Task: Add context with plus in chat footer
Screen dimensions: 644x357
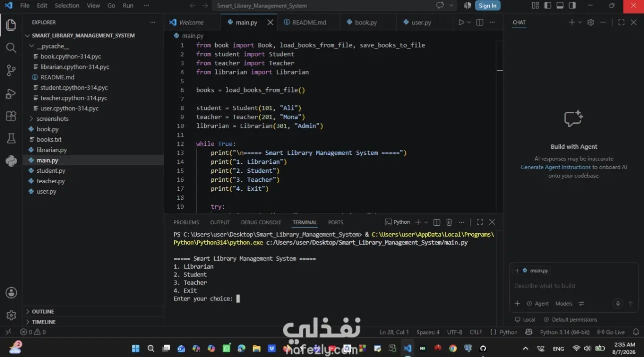Action: pyautogui.click(x=517, y=304)
